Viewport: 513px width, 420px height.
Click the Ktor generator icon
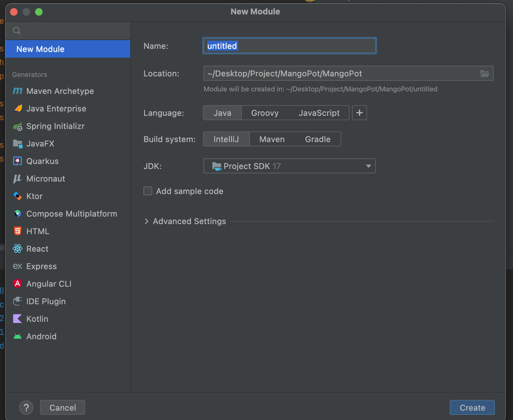point(18,196)
